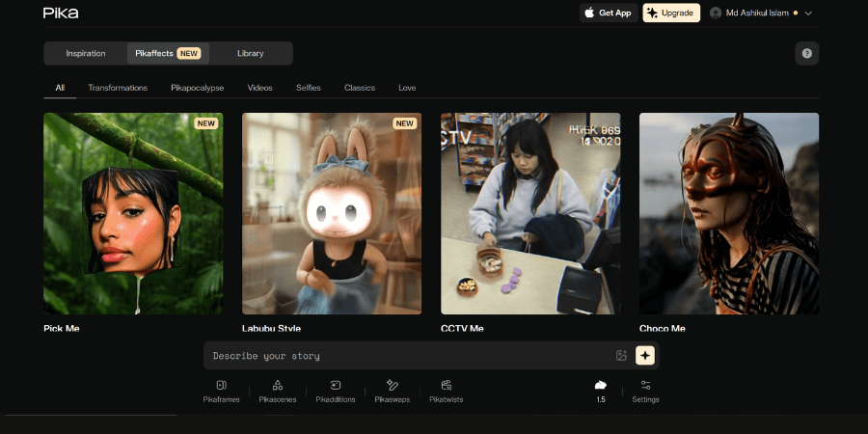868x434 pixels.
Task: Expand the model version 1.5 selector
Action: pyautogui.click(x=600, y=391)
